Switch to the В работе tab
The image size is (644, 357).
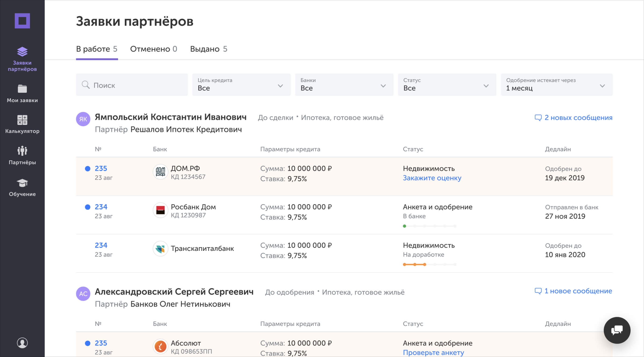[97, 49]
